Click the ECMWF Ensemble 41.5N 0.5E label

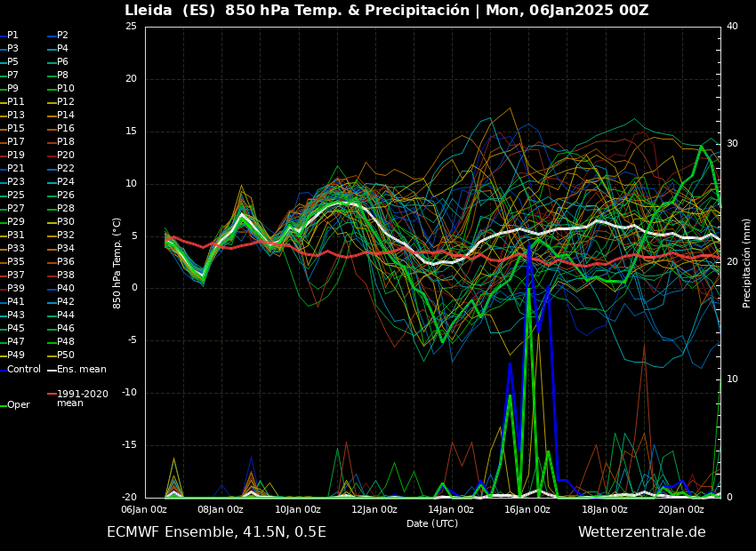click(x=216, y=531)
